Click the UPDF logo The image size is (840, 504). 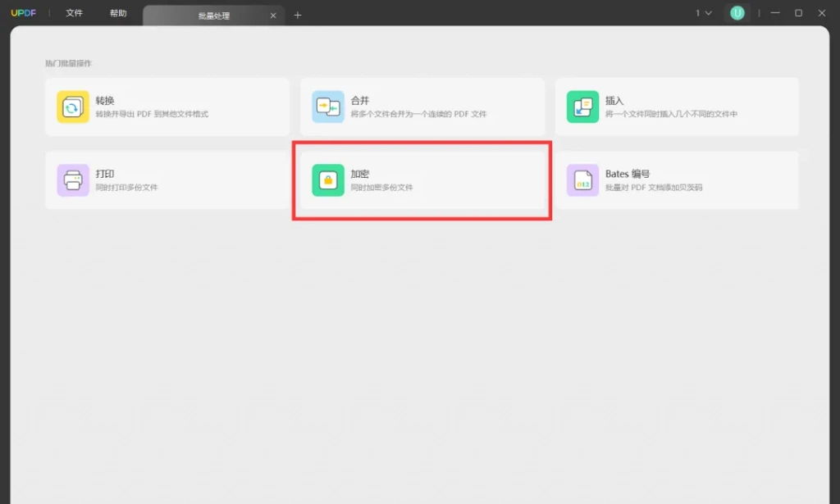tap(24, 13)
